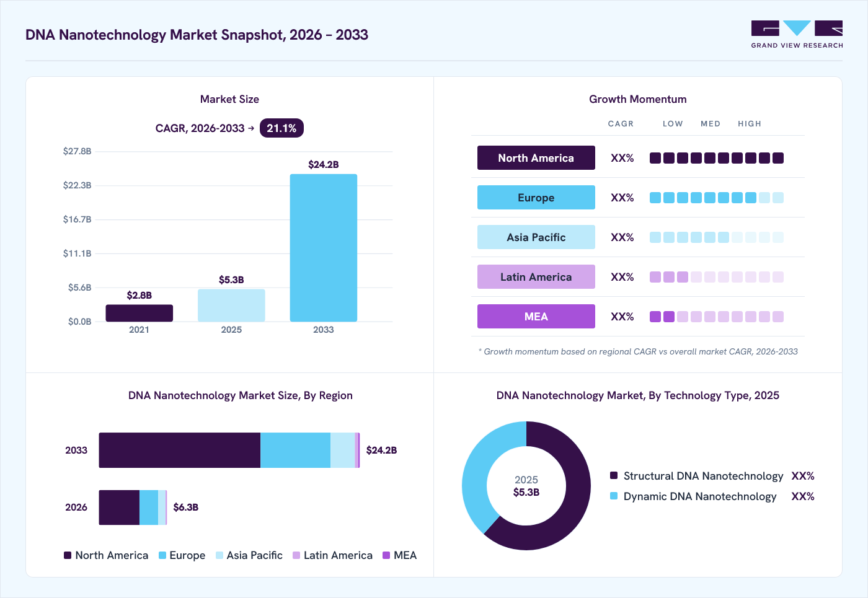Click the Latin America legend swatch below the region chart
868x598 pixels.
click(x=296, y=555)
